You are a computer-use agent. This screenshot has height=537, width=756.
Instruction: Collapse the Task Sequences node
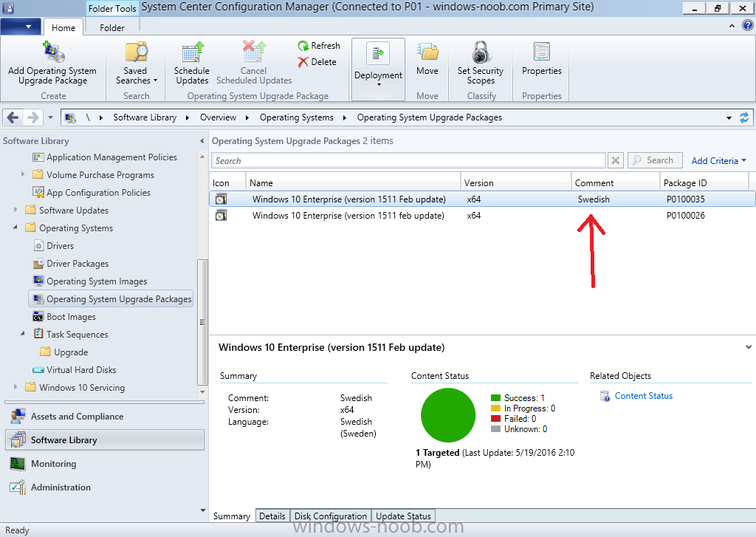tap(23, 333)
